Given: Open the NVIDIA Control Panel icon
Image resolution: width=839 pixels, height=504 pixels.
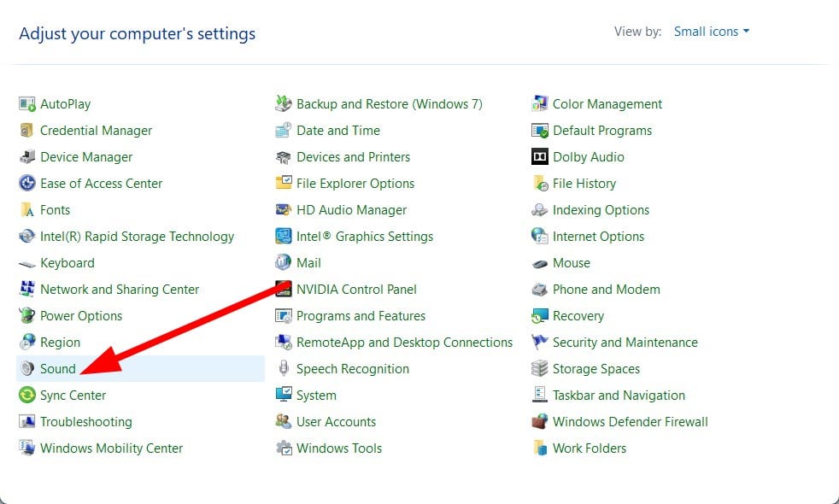Looking at the screenshot, I should point(283,290).
